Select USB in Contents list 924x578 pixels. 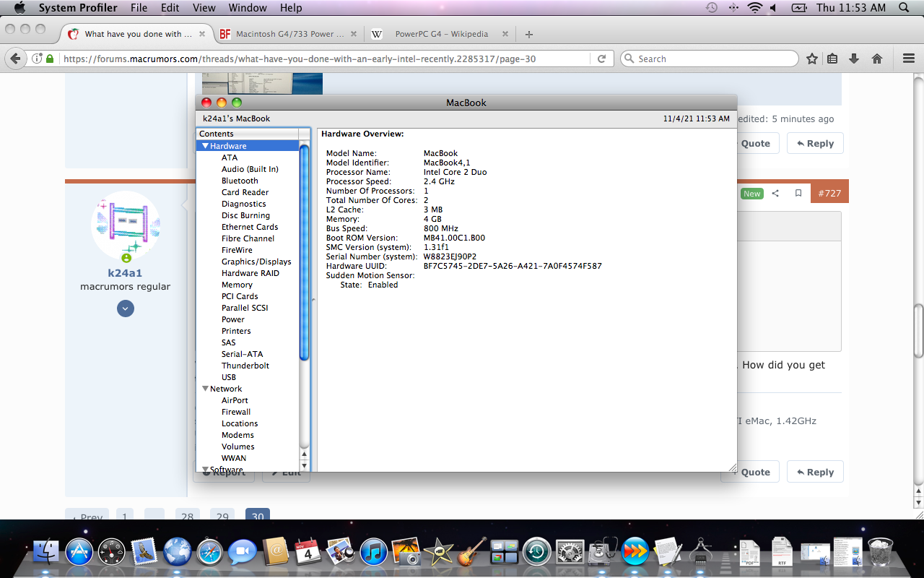229,377
